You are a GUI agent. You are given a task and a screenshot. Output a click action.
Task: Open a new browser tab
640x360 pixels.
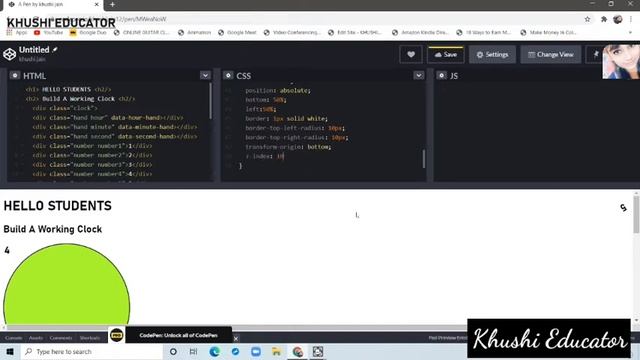(x=112, y=4)
